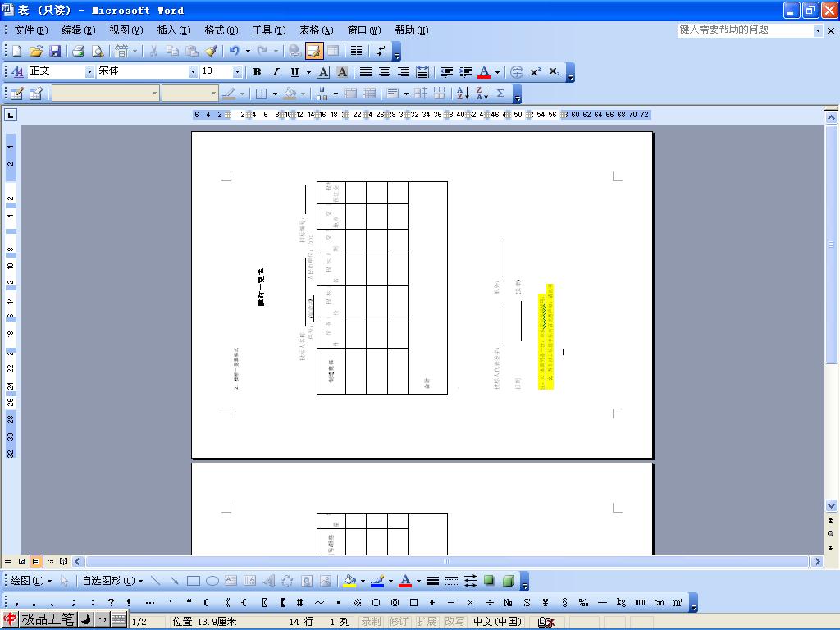840x630 pixels.
Task: Click the 自选图形 AutoShapes button
Action: (112, 581)
